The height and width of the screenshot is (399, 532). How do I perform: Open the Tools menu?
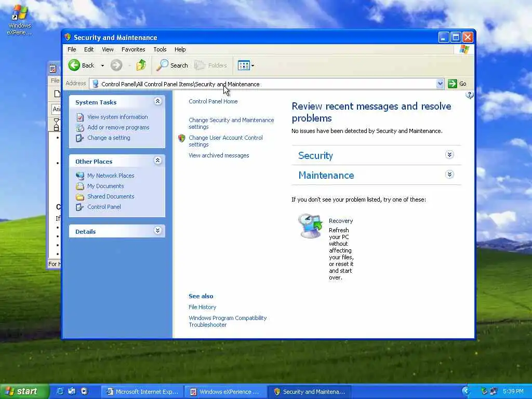point(160,49)
